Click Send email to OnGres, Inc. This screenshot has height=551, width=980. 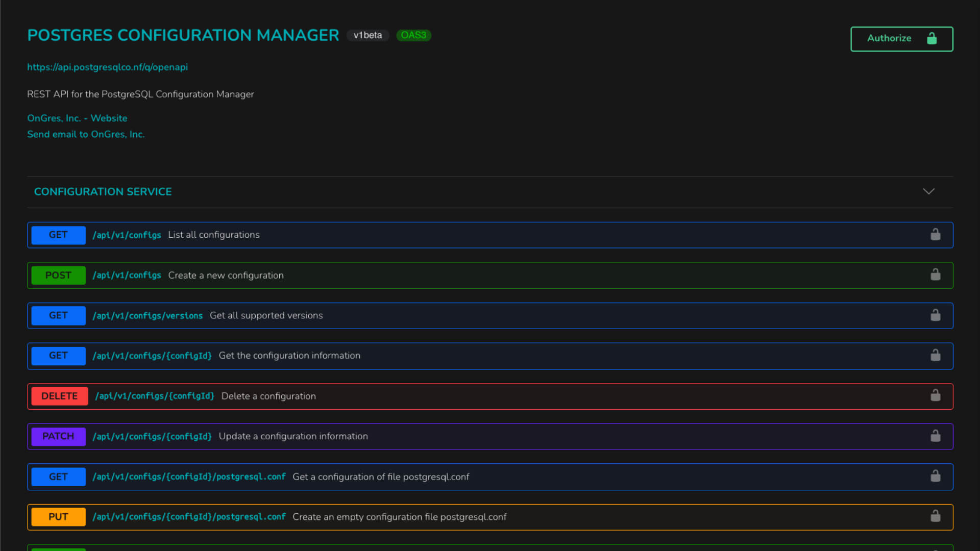(x=86, y=134)
